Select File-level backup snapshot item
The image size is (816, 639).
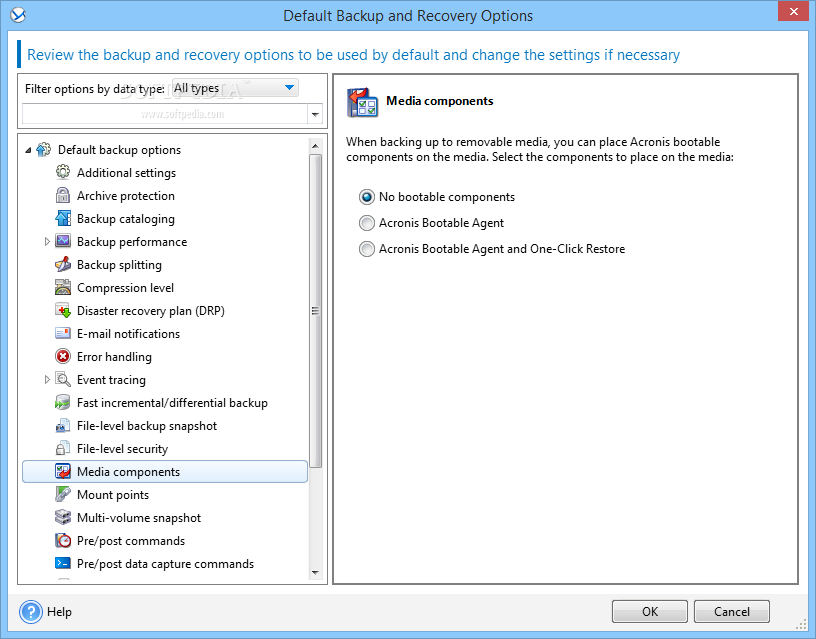click(147, 426)
